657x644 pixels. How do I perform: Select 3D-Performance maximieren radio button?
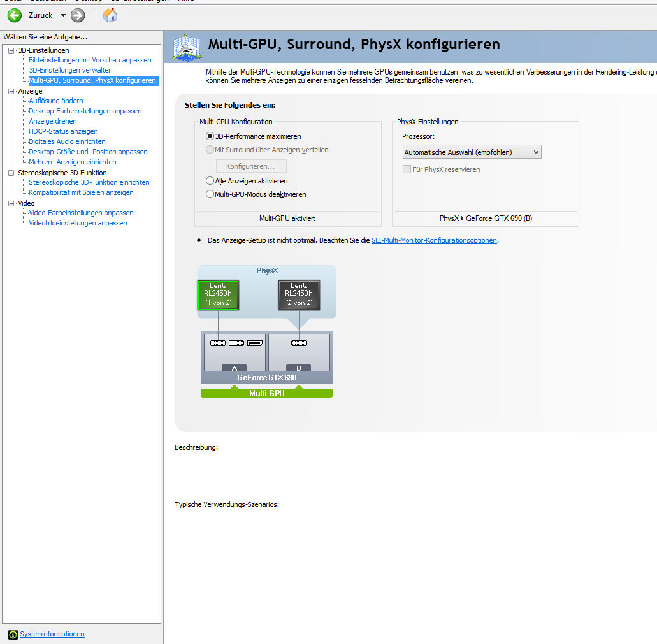pos(210,136)
